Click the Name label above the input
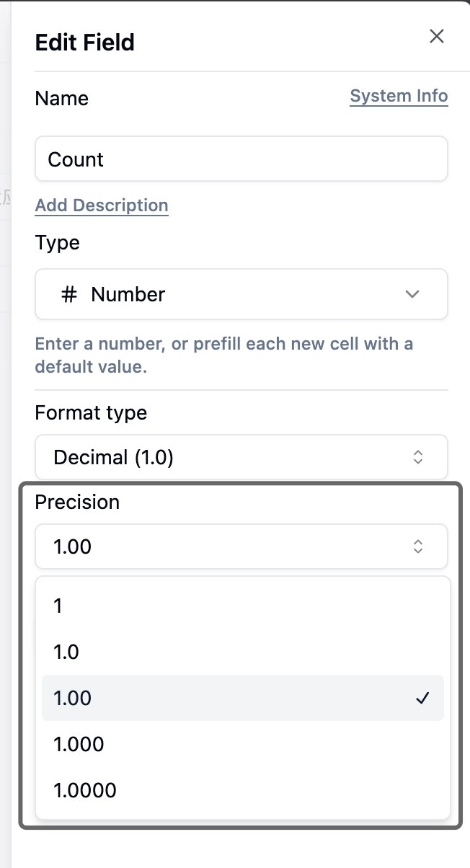 61,99
